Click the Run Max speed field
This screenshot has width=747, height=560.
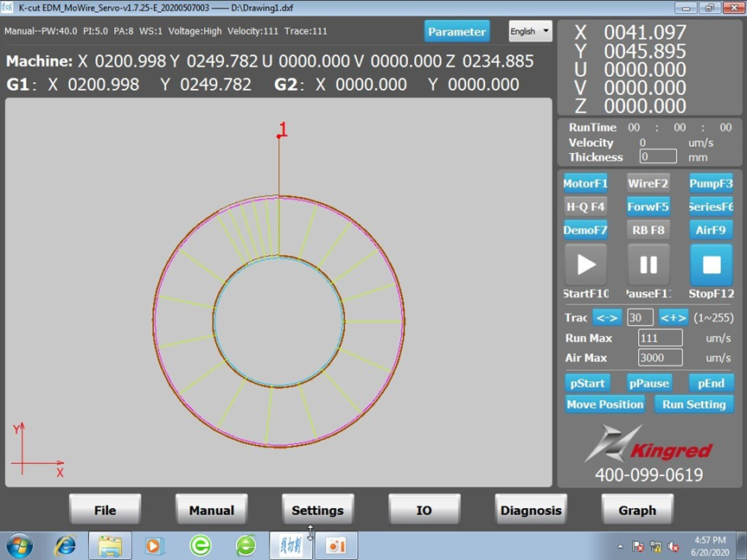660,338
